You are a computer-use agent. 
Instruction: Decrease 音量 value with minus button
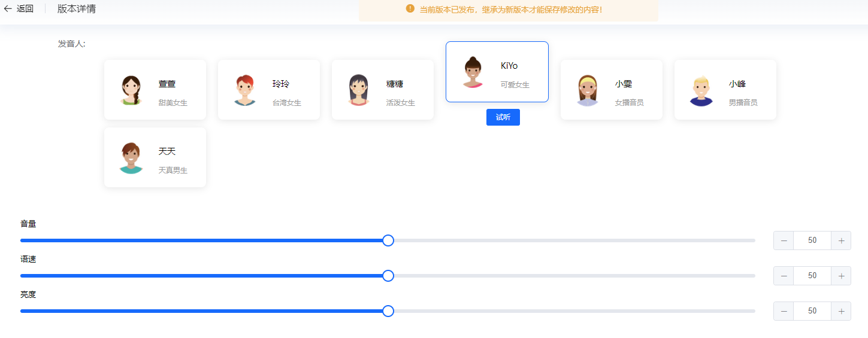784,240
